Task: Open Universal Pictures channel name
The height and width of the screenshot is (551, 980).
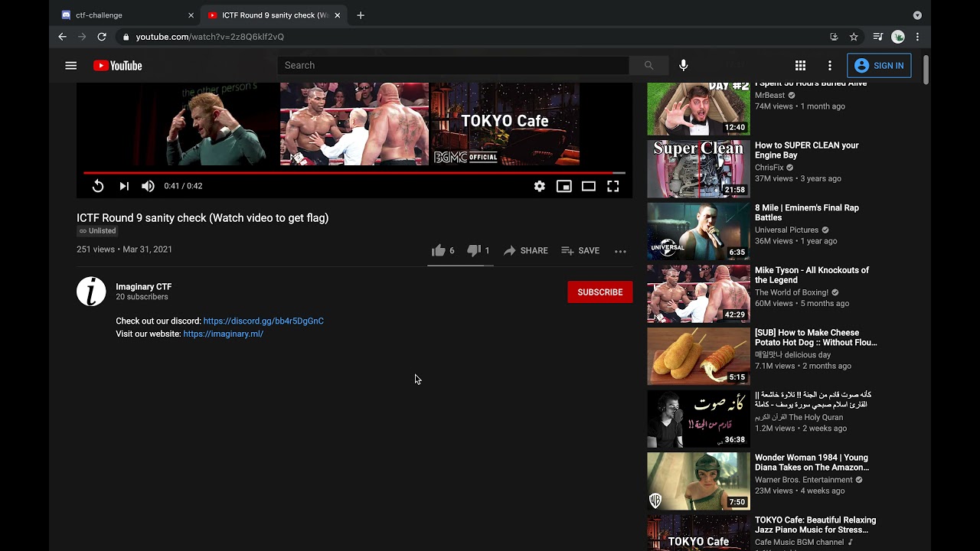Action: coord(787,230)
